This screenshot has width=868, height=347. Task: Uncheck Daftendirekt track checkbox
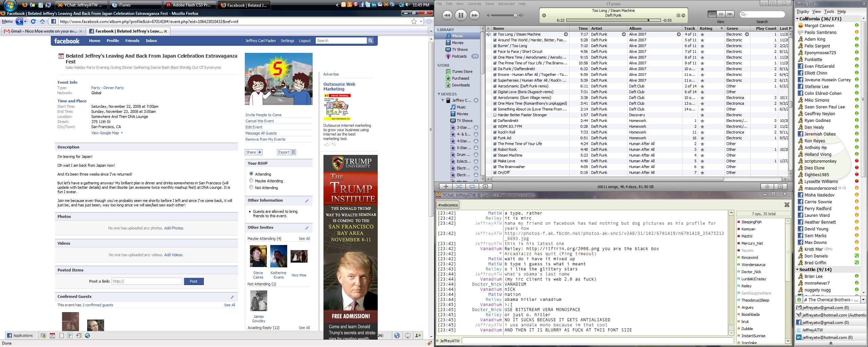[495, 121]
